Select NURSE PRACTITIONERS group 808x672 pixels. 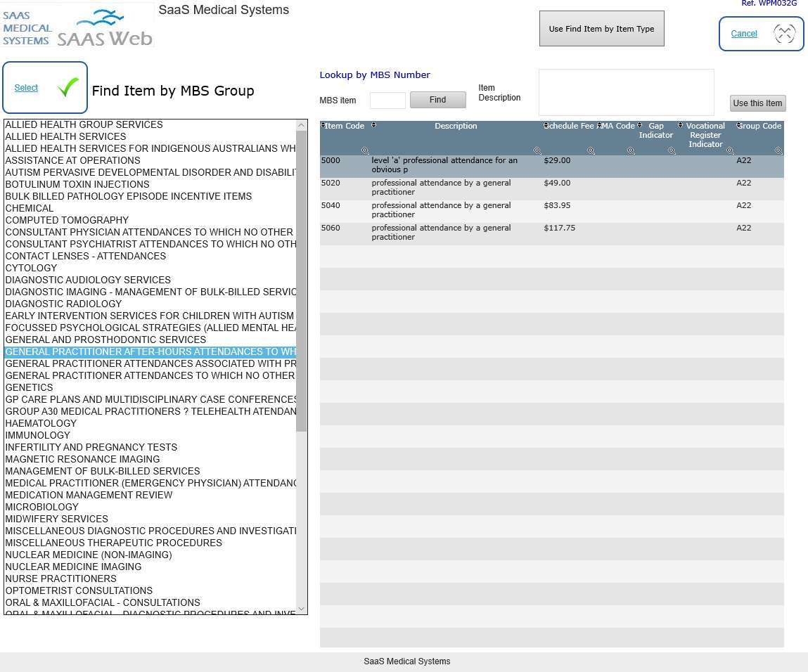coord(150,579)
